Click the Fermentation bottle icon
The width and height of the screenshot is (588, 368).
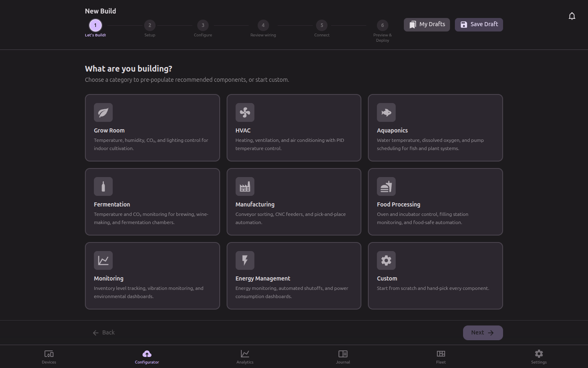[x=103, y=186]
